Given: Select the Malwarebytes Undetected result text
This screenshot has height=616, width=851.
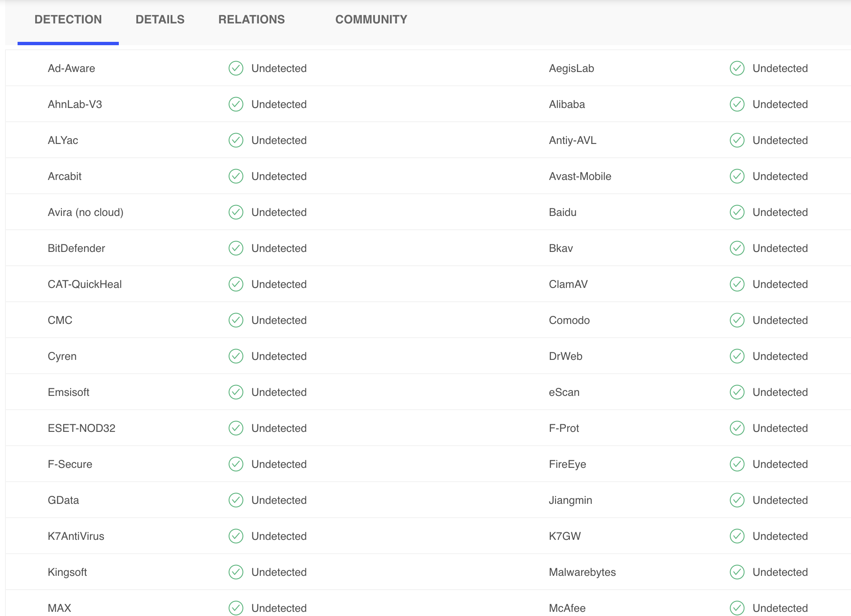Looking at the screenshot, I should coord(780,572).
